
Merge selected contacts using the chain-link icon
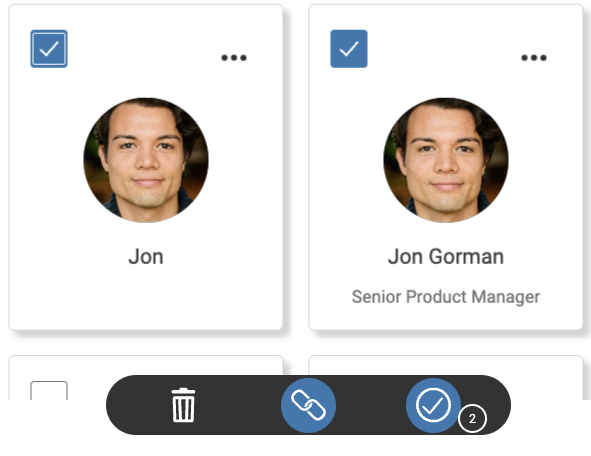click(308, 405)
